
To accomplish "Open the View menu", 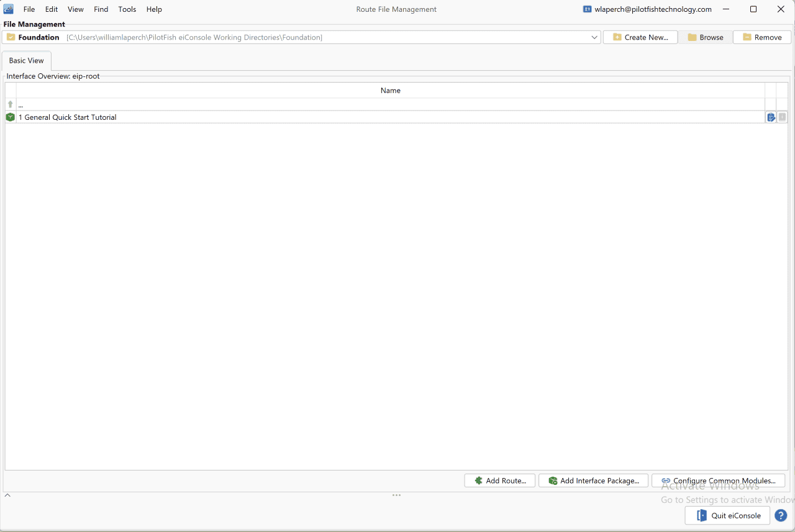I will [76, 9].
